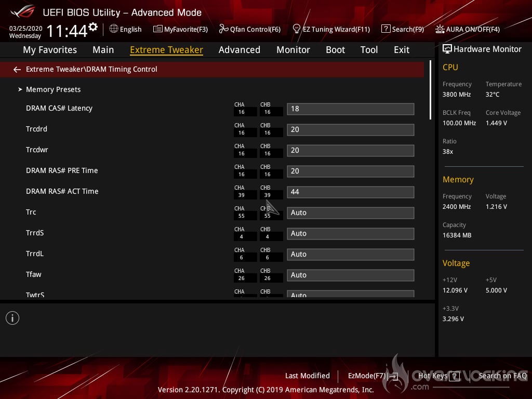Click the 1.449 V core voltage value
The width and height of the screenshot is (532, 399).
click(x=496, y=123)
